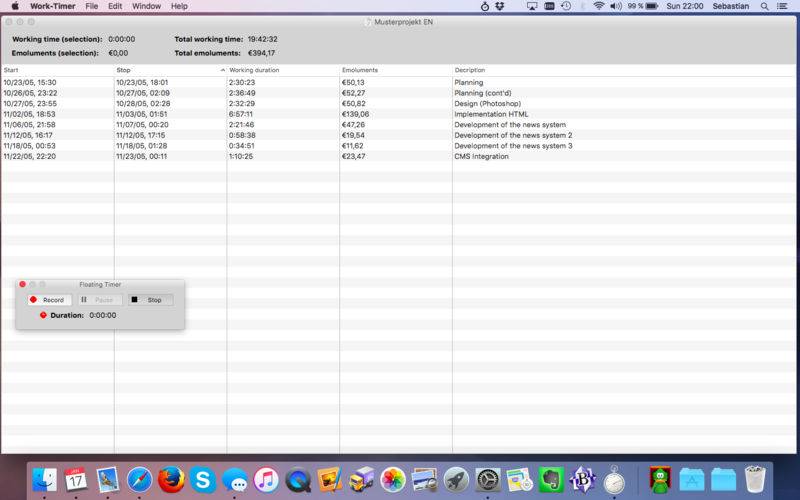Open the Window menu
This screenshot has height=500, width=800.
point(146,6)
